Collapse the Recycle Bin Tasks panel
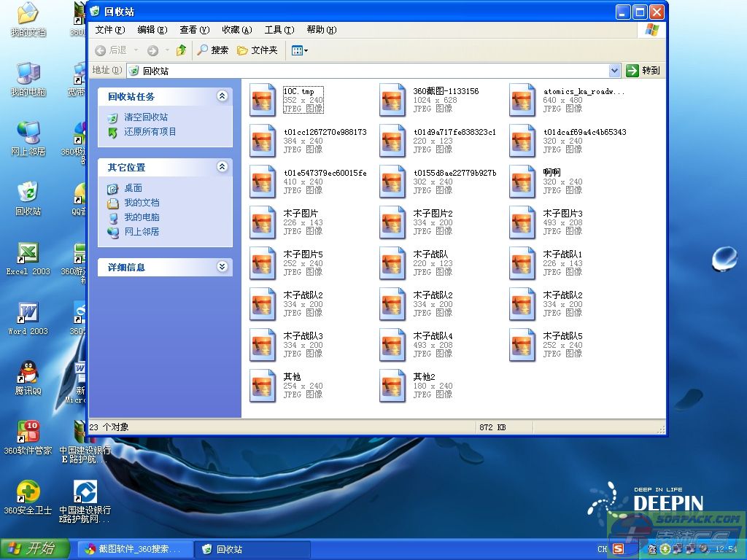The height and width of the screenshot is (560, 747). [222, 96]
